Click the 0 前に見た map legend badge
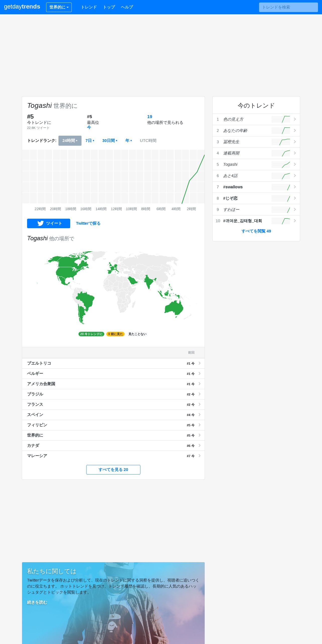Screen dimensions: 322x644 coord(116,334)
